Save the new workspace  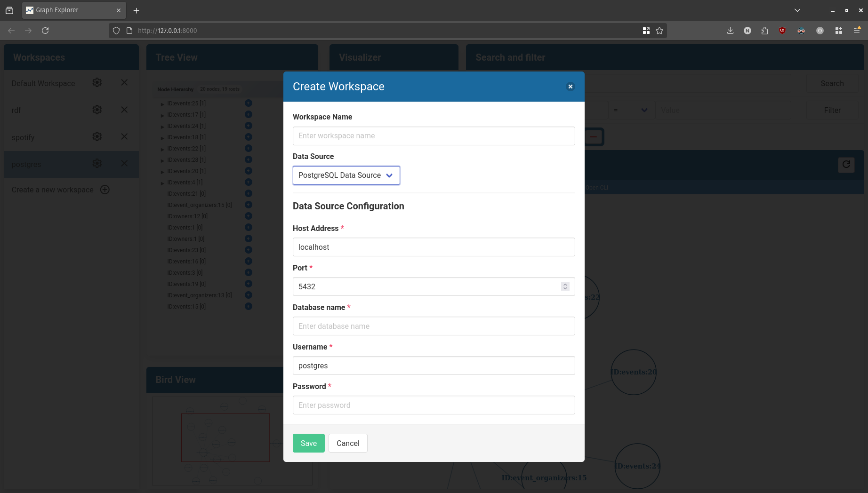(x=309, y=443)
